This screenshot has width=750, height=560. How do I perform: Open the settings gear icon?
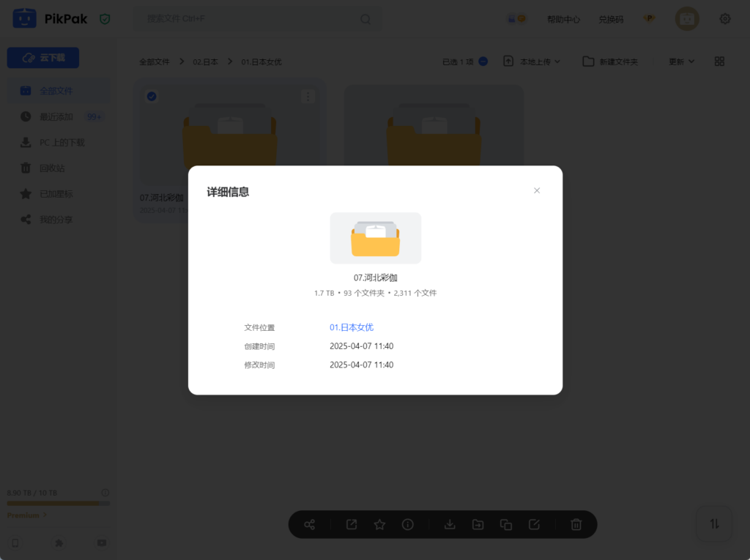click(725, 18)
